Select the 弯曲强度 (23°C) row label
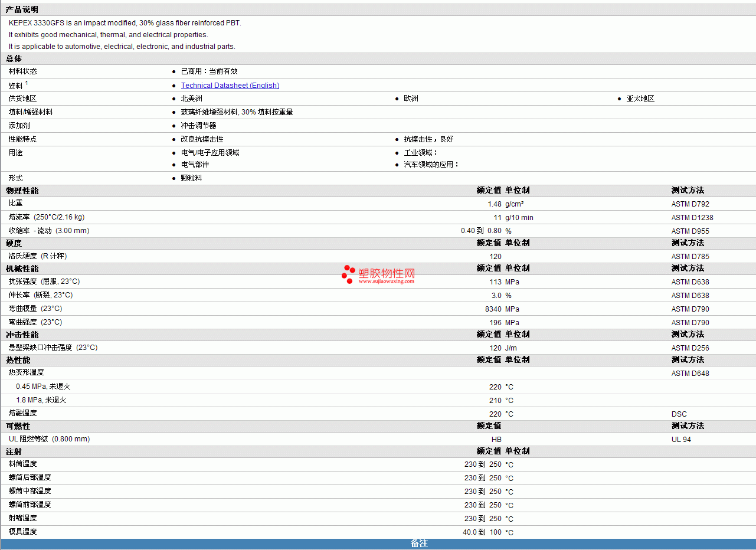This screenshot has width=756, height=550. click(x=35, y=322)
